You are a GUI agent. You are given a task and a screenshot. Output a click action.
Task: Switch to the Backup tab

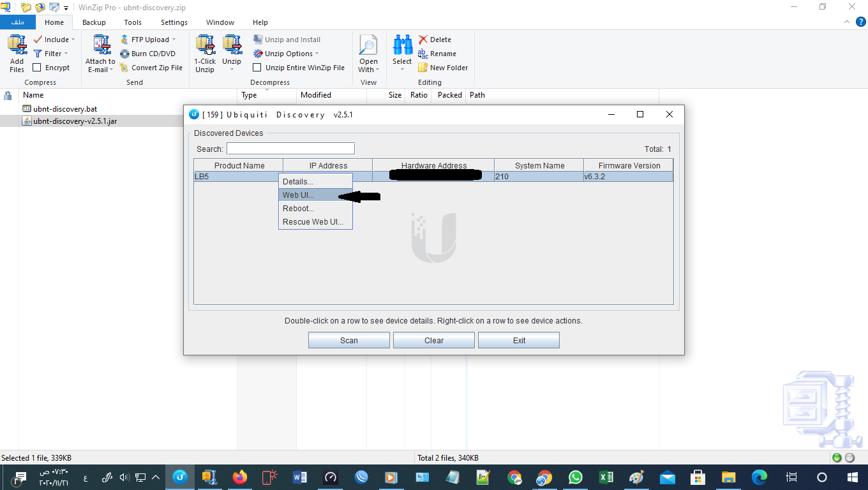[x=94, y=22]
